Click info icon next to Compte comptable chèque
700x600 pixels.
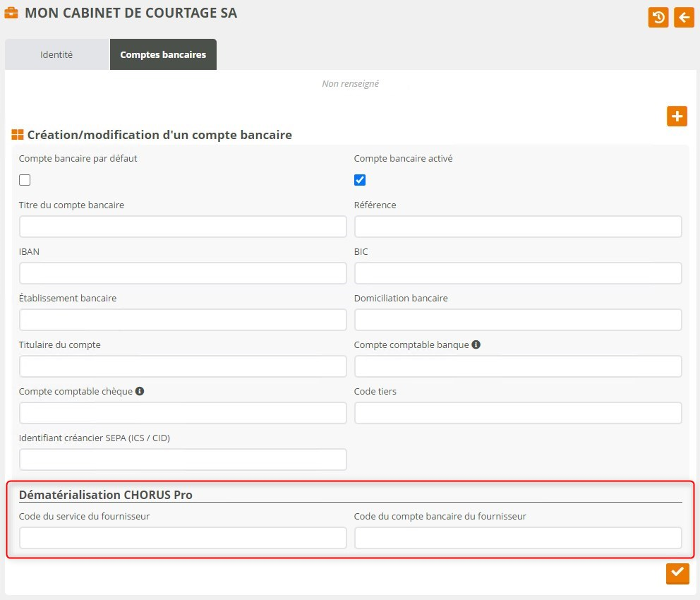(140, 391)
